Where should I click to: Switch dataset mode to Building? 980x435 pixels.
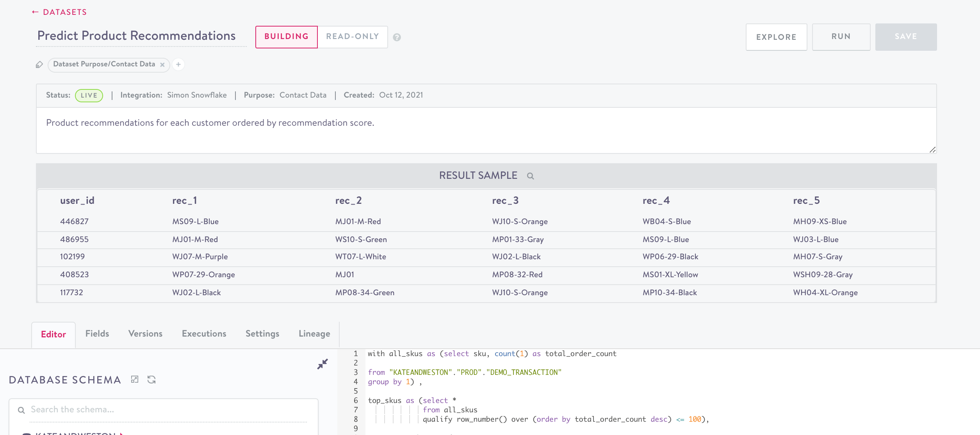(x=287, y=37)
